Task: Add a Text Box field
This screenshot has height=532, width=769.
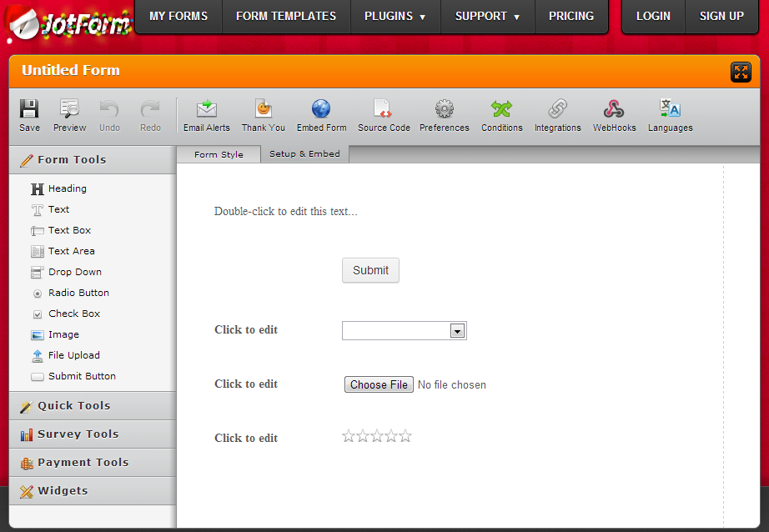Action: pyautogui.click(x=61, y=230)
